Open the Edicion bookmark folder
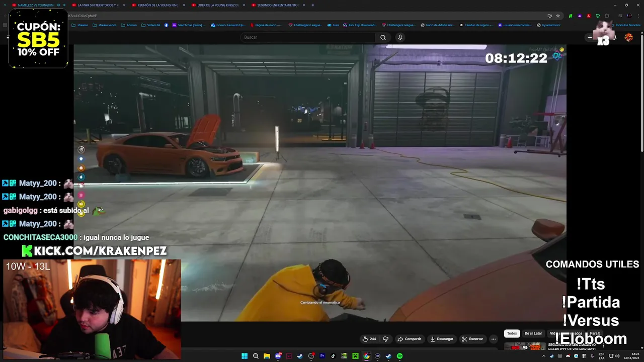 [x=129, y=25]
